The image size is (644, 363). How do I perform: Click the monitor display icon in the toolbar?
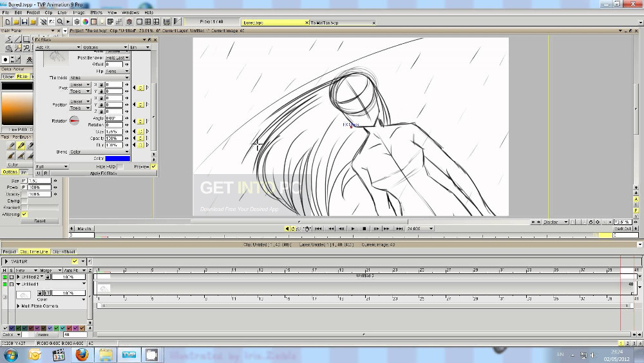tap(167, 21)
